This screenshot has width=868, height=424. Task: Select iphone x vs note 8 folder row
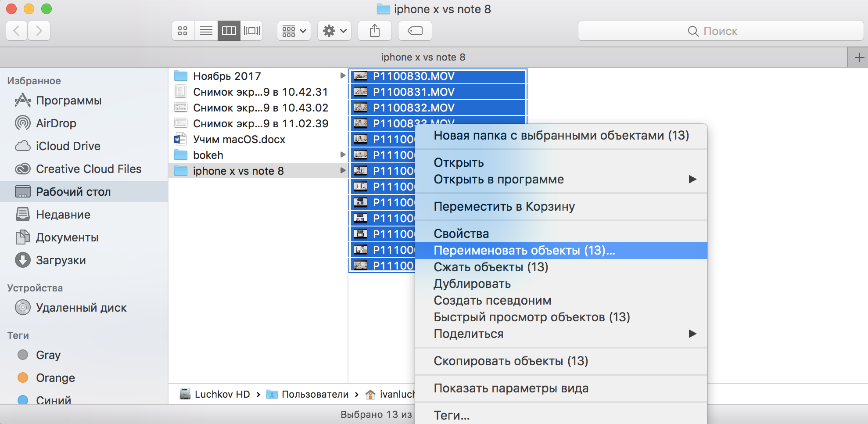[258, 171]
